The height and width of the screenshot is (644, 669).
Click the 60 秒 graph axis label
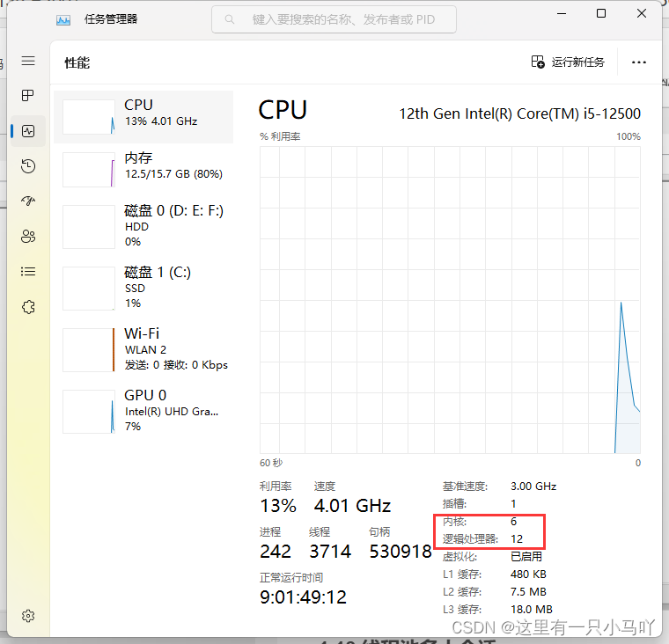pyautogui.click(x=271, y=463)
